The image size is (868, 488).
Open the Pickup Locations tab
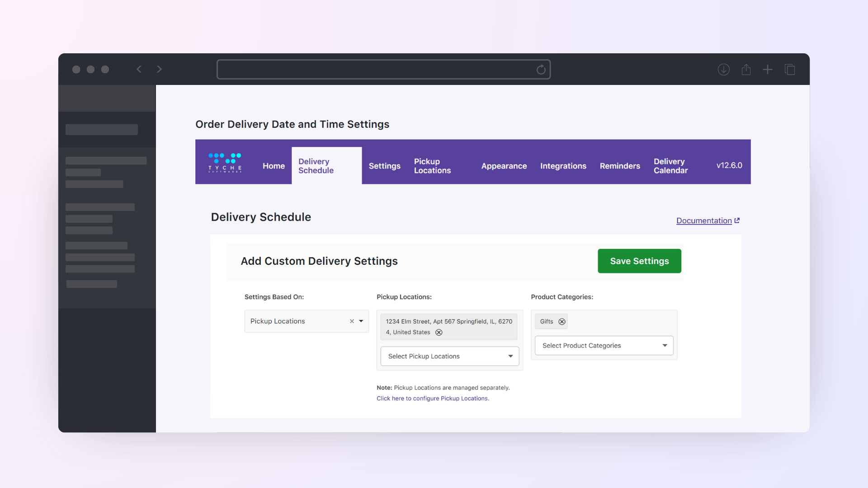pyautogui.click(x=433, y=166)
